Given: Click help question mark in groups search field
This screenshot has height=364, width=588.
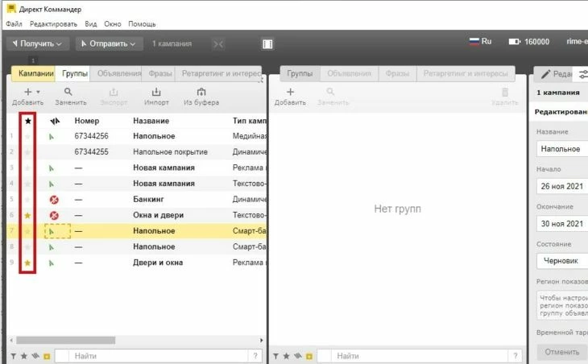Looking at the screenshot, I should 516,356.
